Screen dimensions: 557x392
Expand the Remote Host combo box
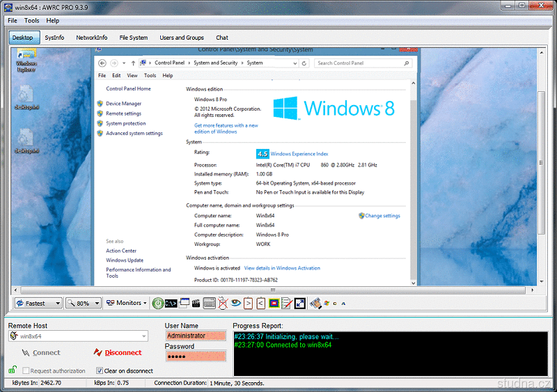tap(143, 336)
